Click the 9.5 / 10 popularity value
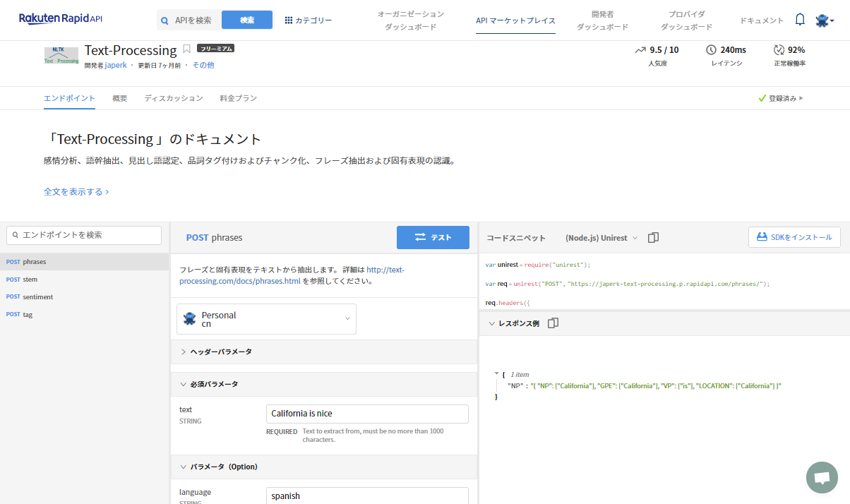The height and width of the screenshot is (504, 850). click(664, 49)
